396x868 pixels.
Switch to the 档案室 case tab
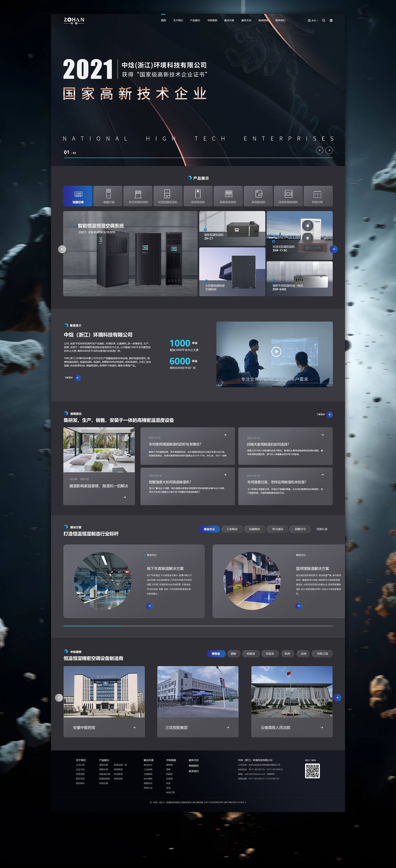pos(251,654)
